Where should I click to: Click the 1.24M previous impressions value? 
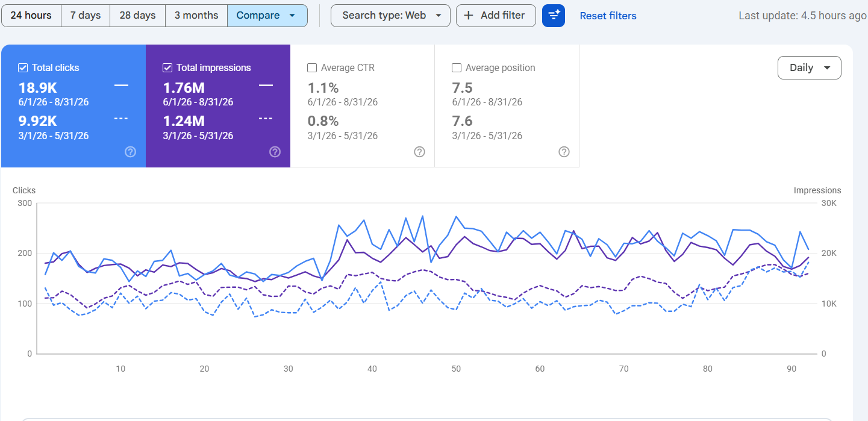pos(184,122)
